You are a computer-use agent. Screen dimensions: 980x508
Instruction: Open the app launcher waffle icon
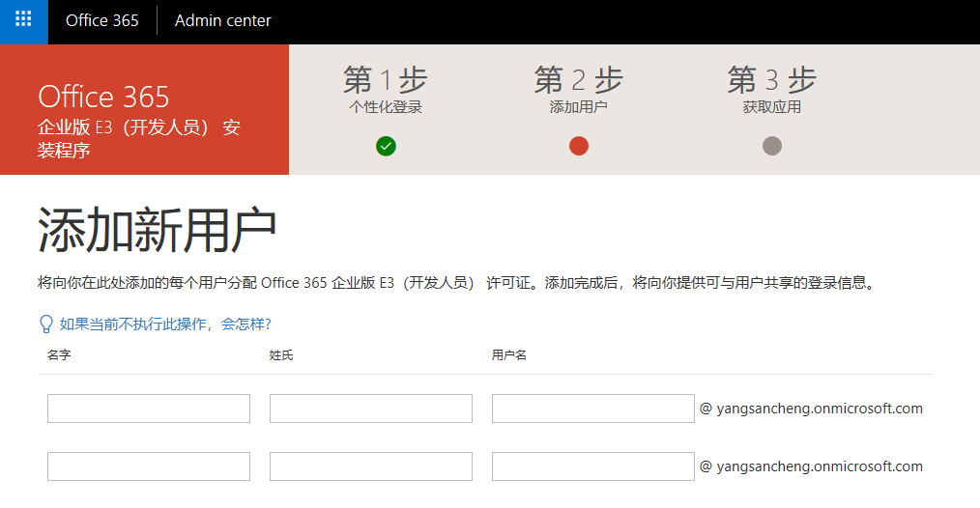[x=23, y=21]
